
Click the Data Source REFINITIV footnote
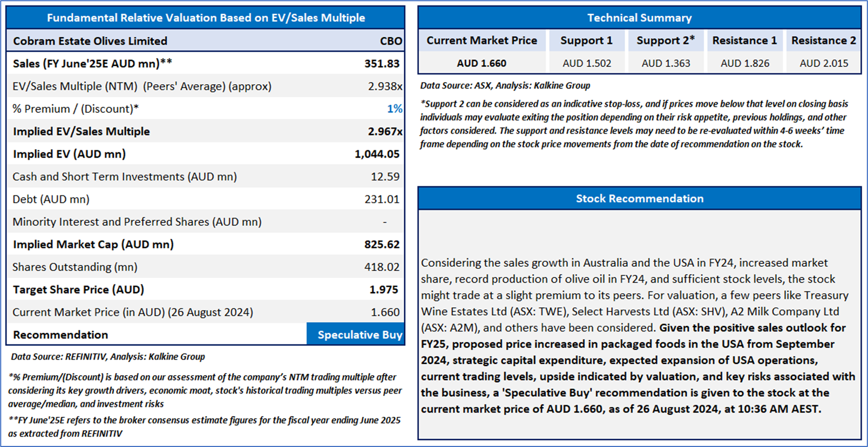(x=108, y=357)
